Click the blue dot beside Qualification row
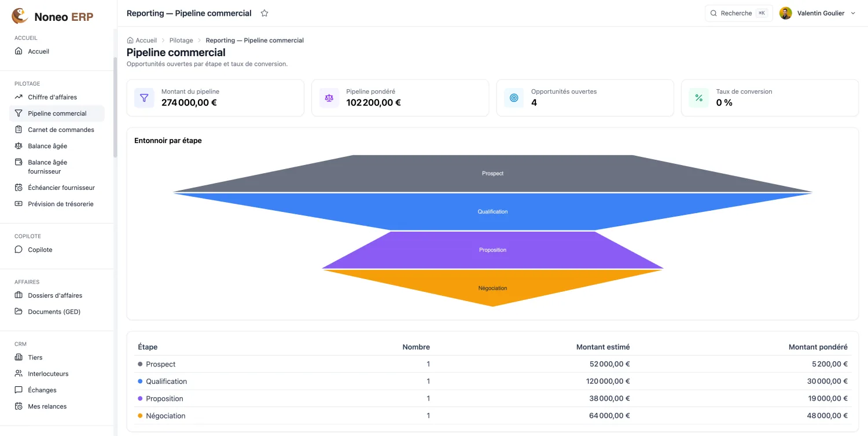This screenshot has height=436, width=868. 140,382
